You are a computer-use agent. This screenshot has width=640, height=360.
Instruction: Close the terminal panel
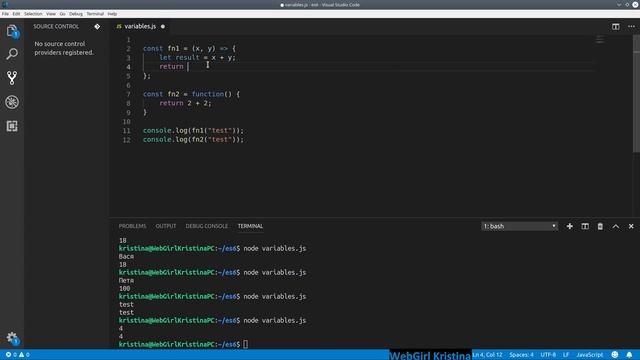coord(631,226)
